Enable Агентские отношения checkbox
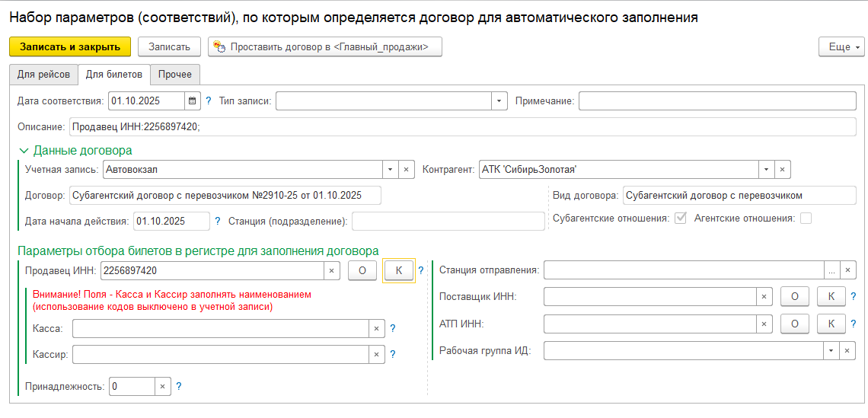 point(806,219)
